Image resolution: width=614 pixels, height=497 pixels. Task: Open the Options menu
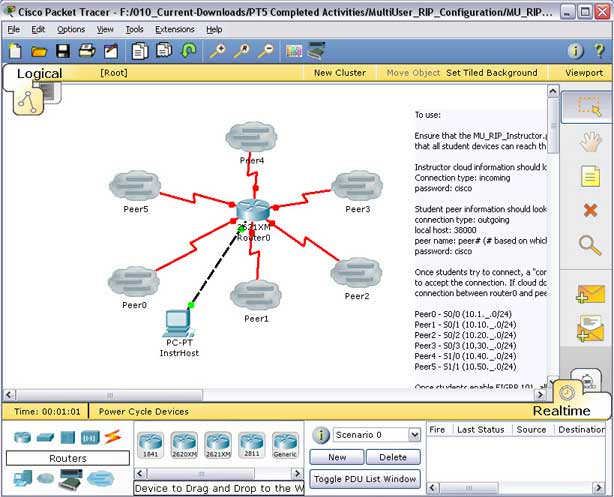tap(71, 29)
